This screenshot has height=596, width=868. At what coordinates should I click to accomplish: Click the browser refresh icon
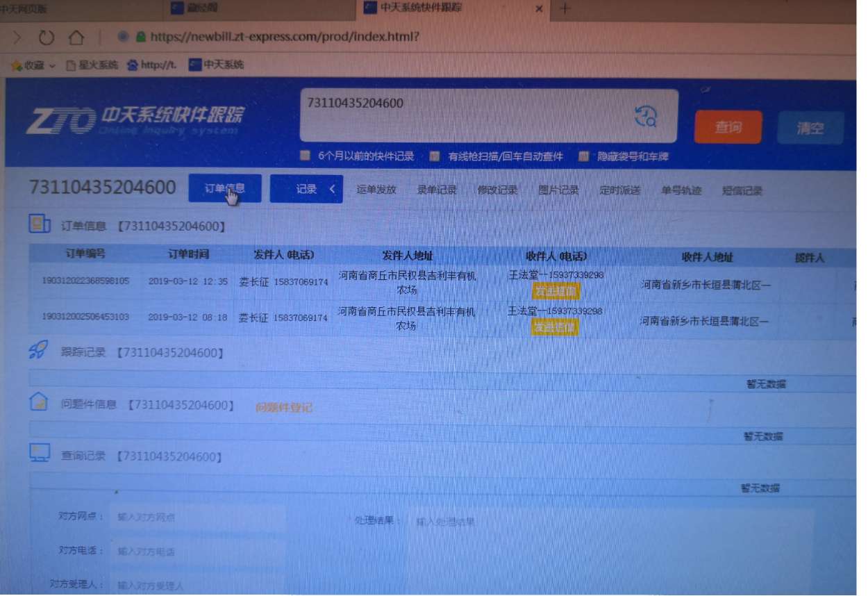point(47,38)
